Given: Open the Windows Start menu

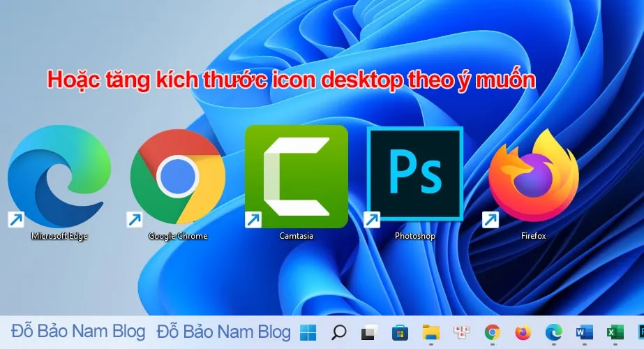Looking at the screenshot, I should pyautogui.click(x=308, y=332).
